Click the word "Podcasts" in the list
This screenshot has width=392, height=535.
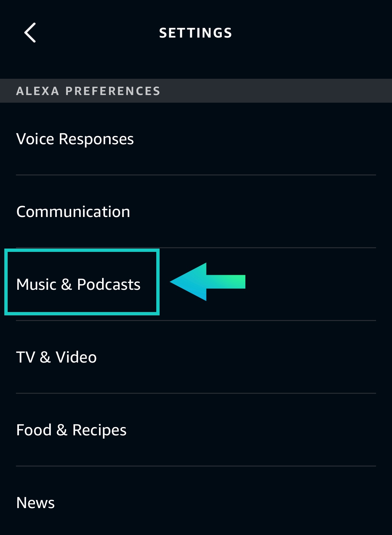pos(109,284)
